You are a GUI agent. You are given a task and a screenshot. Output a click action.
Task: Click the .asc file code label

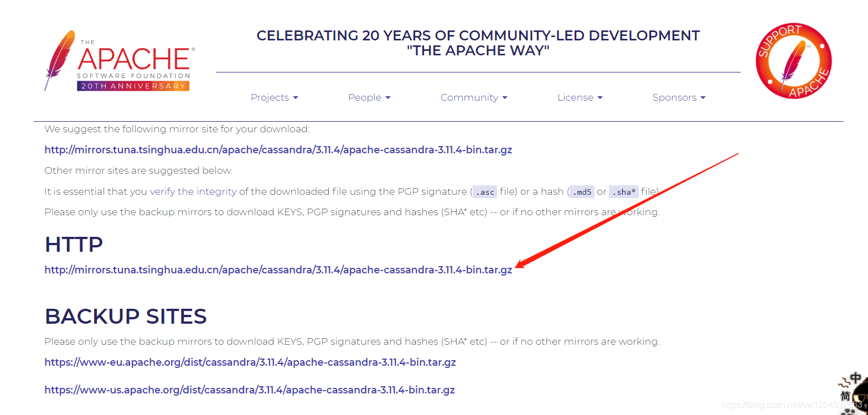(x=484, y=192)
